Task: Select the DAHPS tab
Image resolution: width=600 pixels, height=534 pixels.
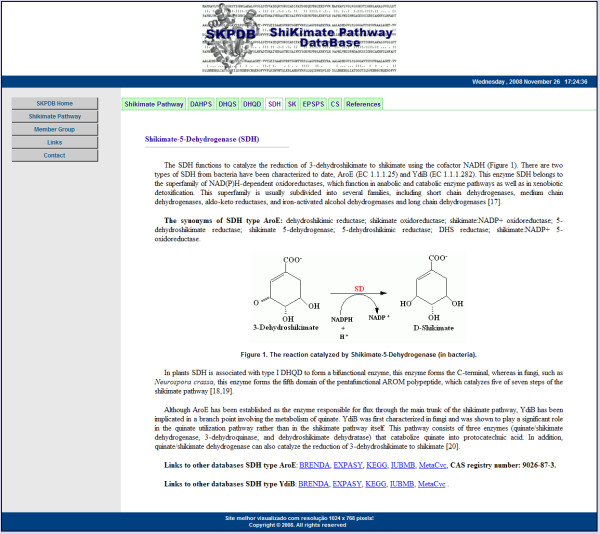Action: coord(201,104)
